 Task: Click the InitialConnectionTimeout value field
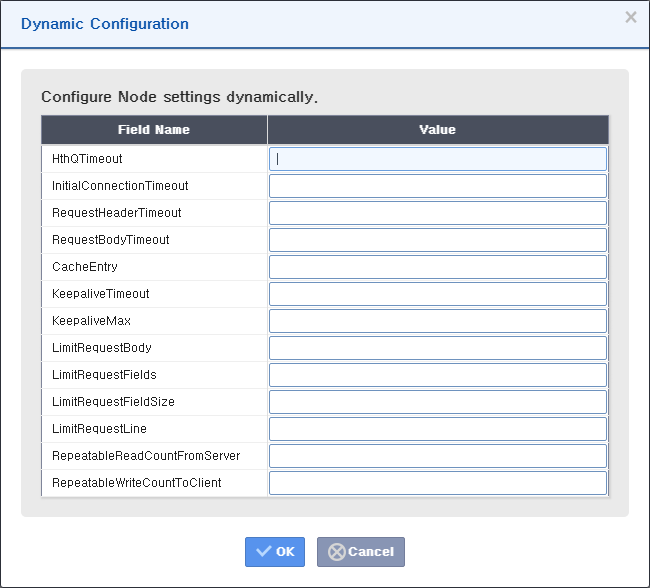[438, 186]
